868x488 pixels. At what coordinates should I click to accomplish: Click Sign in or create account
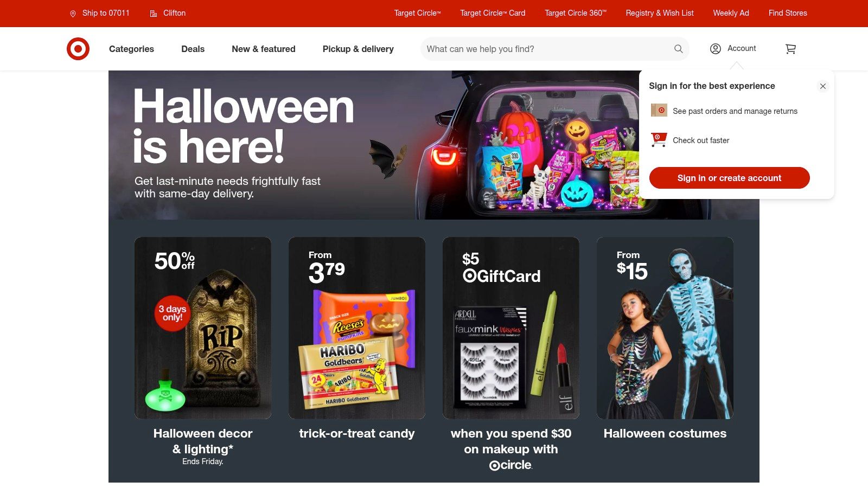point(729,178)
